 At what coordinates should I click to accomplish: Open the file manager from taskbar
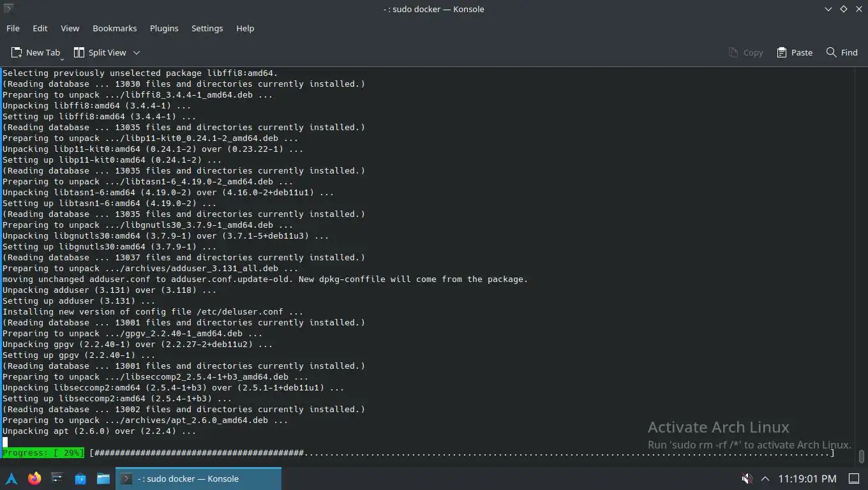(103, 479)
